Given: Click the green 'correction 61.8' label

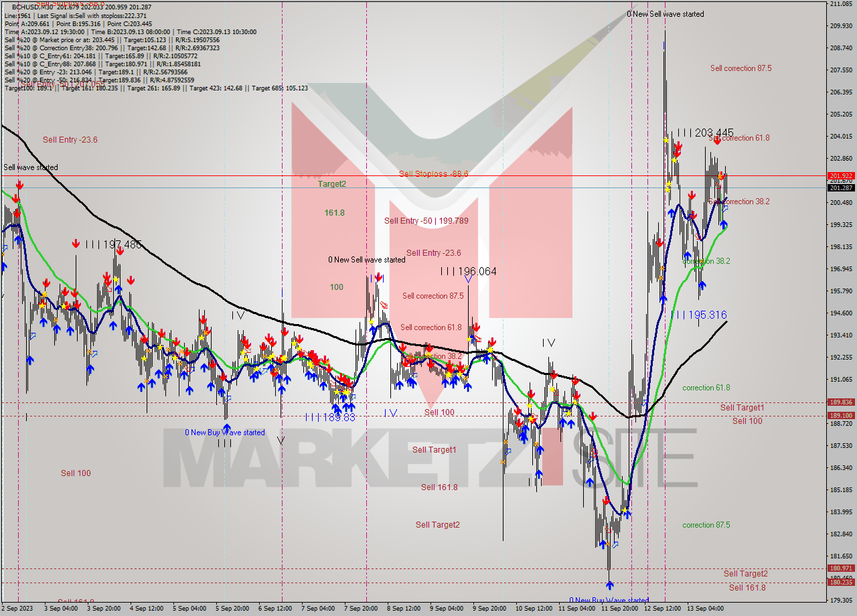Looking at the screenshot, I should 706,388.
